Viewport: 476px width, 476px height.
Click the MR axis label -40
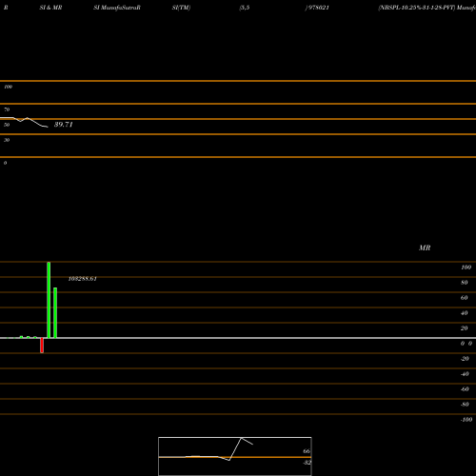(x=465, y=374)
